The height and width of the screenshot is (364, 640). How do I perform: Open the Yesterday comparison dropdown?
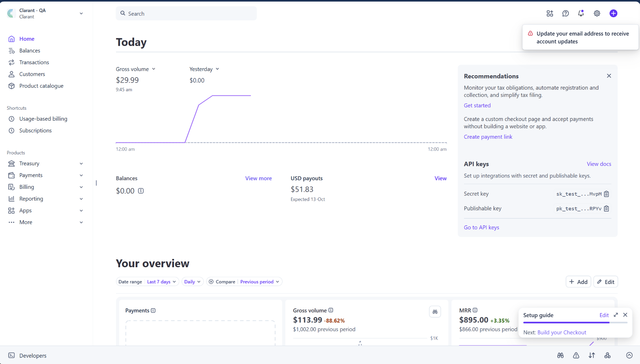(204, 69)
